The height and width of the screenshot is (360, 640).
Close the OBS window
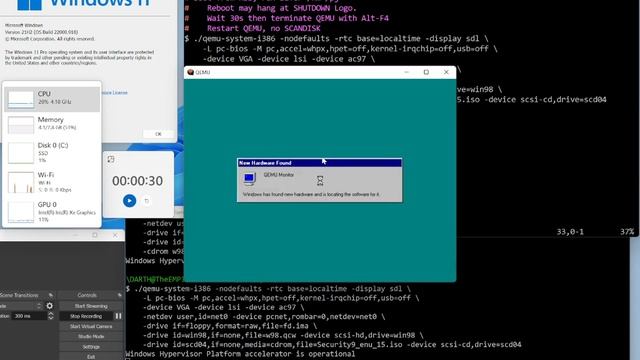click(x=115, y=235)
